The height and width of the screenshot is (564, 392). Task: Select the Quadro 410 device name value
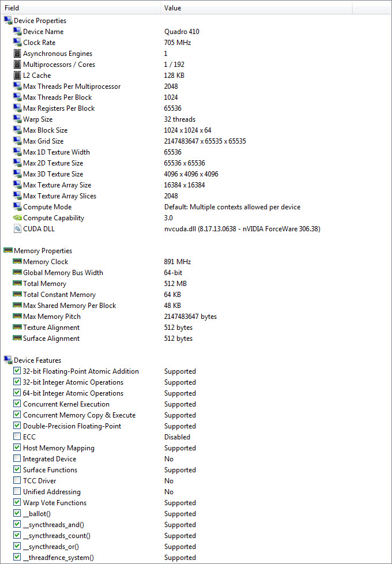[x=182, y=32]
